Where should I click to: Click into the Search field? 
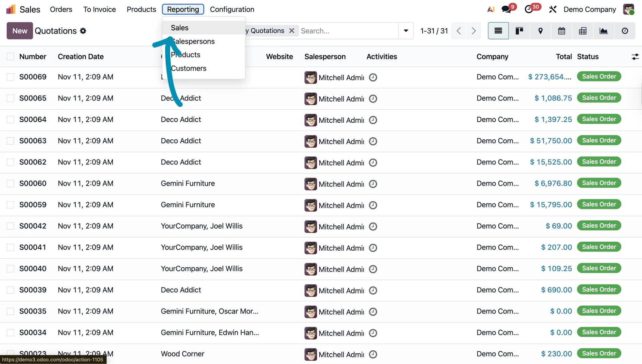[348, 31]
